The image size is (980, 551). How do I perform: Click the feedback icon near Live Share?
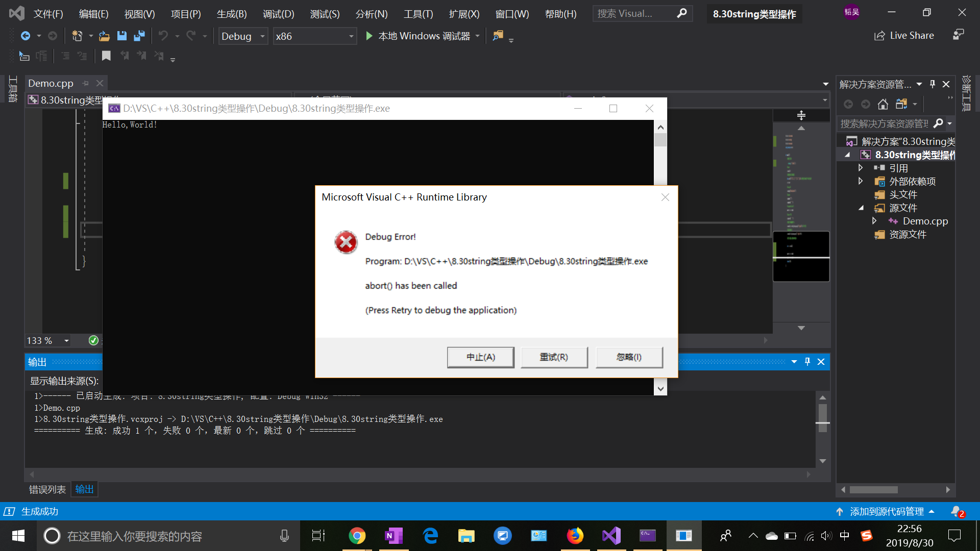click(x=958, y=35)
